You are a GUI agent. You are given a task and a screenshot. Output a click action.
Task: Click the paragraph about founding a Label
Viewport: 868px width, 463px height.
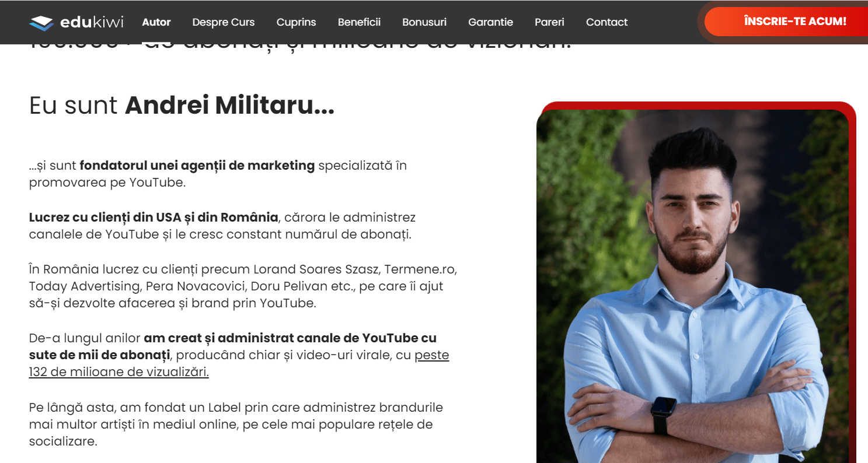[x=236, y=425]
